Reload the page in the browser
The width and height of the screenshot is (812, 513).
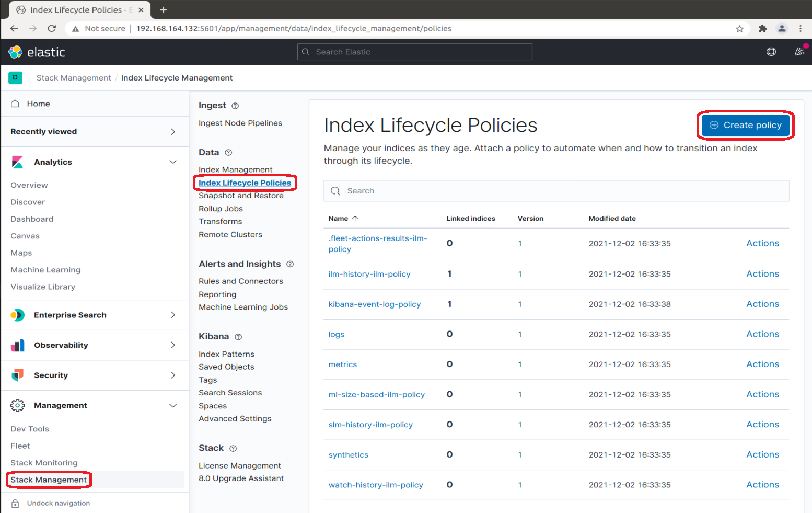click(x=52, y=29)
